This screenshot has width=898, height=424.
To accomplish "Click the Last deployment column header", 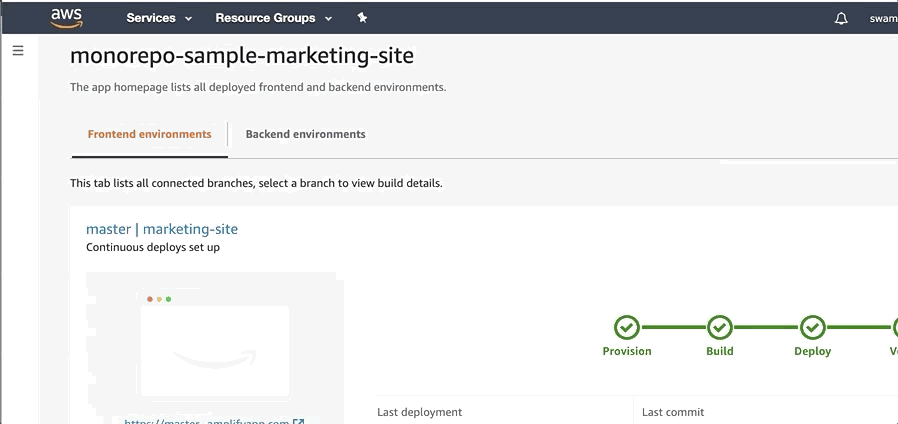I will click(419, 412).
